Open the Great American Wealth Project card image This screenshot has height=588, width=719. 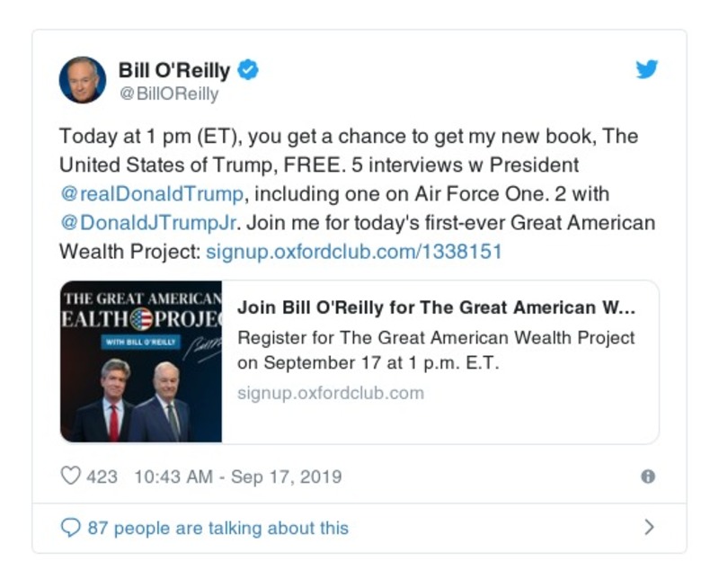coord(141,361)
